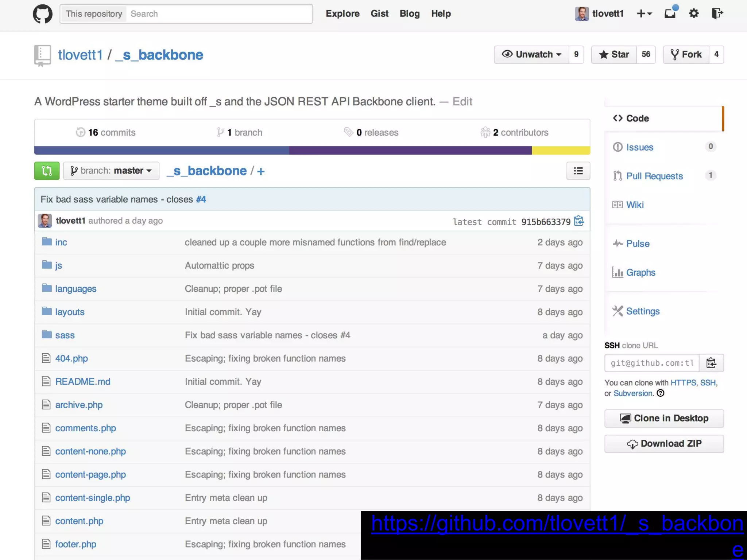Click the Star button to toggle starring
Image resolution: width=747 pixels, height=560 pixels.
[614, 55]
